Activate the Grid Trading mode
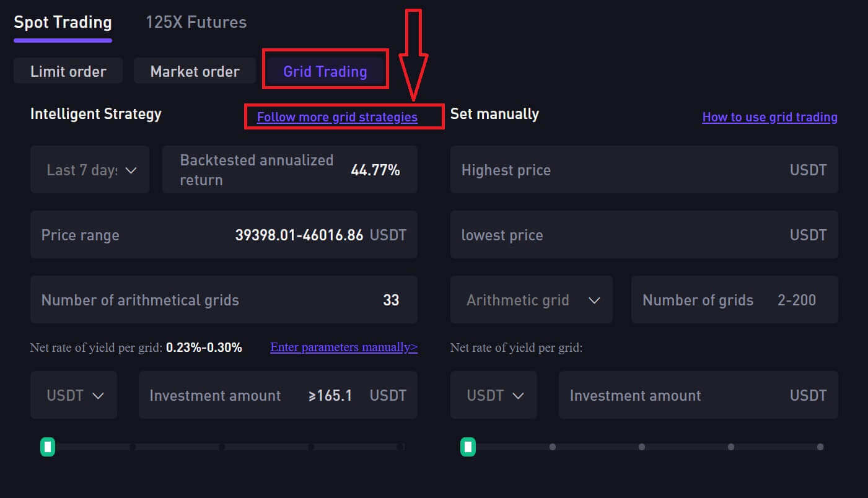The height and width of the screenshot is (498, 868). coord(325,71)
